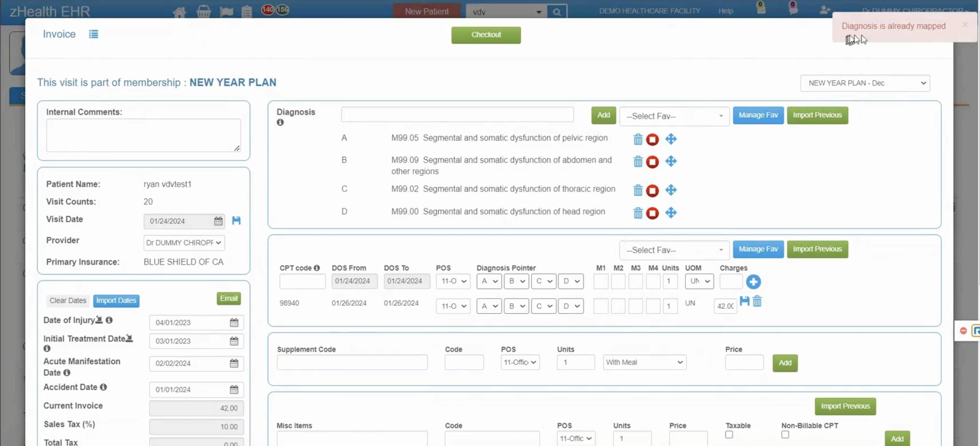This screenshot has height=446, width=980.
Task: Click the New Patient button
Action: click(x=426, y=12)
